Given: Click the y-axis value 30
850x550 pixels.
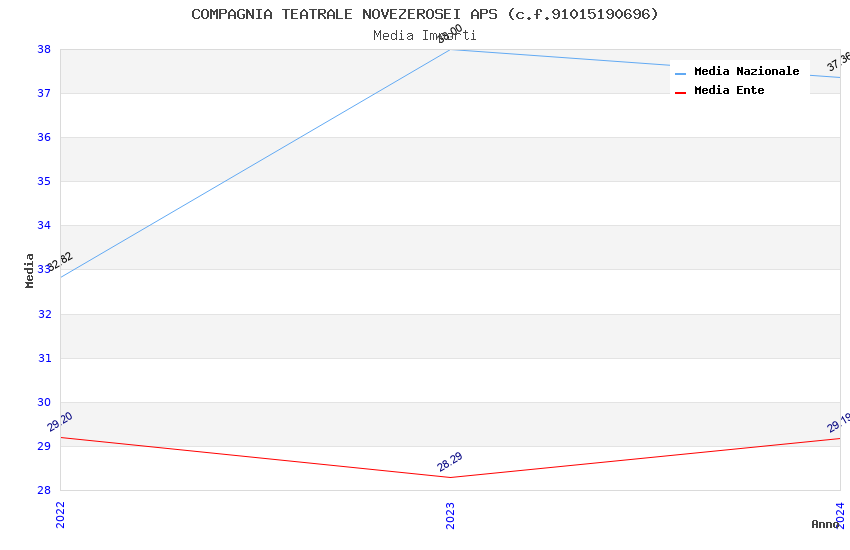Looking at the screenshot, I should coord(44,402).
